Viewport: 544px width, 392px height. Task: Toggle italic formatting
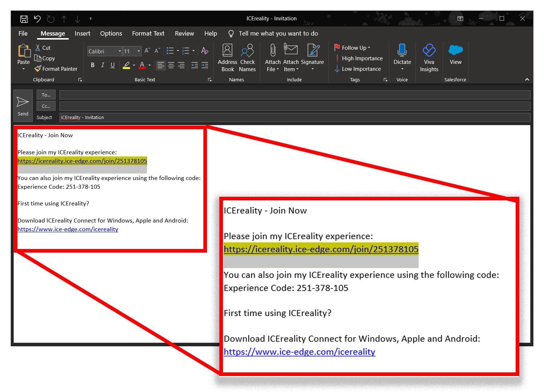point(103,65)
